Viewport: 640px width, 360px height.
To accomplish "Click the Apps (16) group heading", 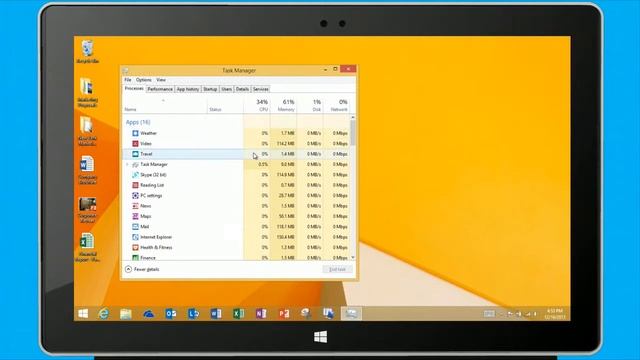I will [138, 122].
